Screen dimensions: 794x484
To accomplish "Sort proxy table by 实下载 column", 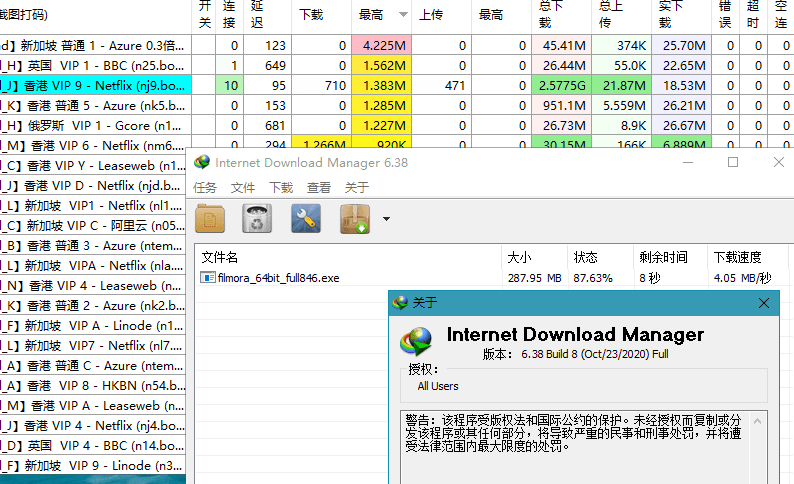I will (x=681, y=15).
